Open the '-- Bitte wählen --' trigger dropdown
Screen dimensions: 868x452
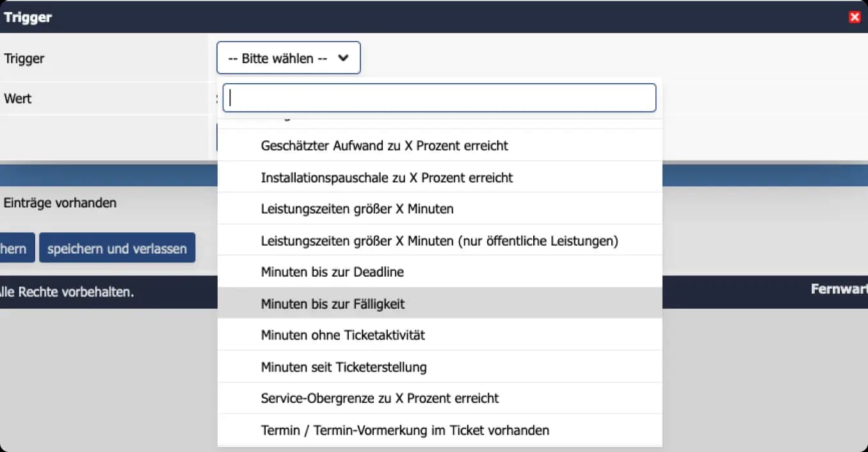tap(288, 58)
